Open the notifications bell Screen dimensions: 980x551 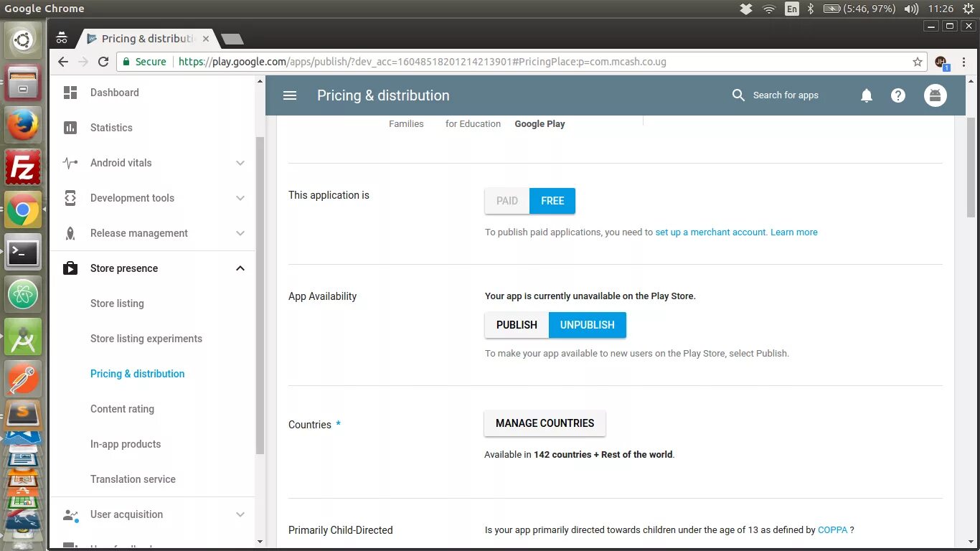[867, 95]
